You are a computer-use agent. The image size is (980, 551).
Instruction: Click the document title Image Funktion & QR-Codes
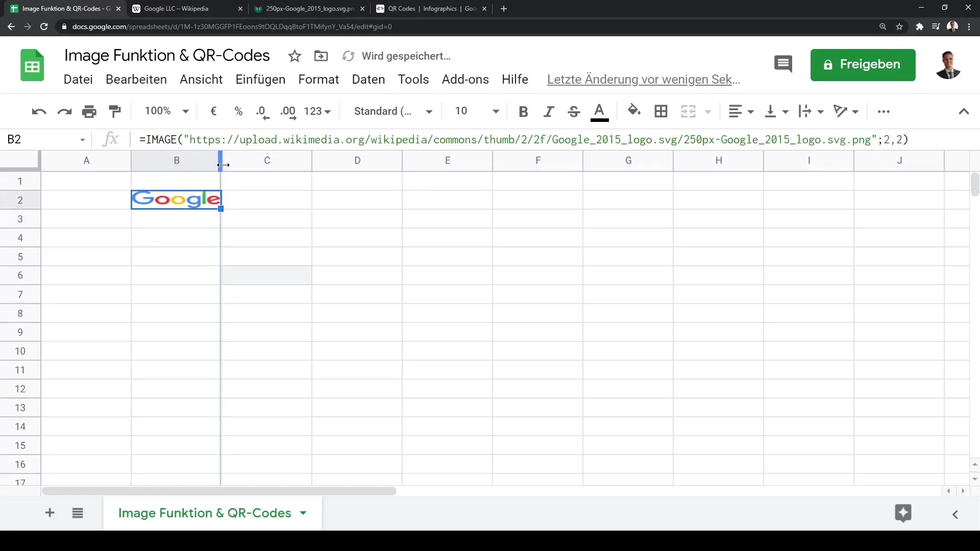[167, 55]
